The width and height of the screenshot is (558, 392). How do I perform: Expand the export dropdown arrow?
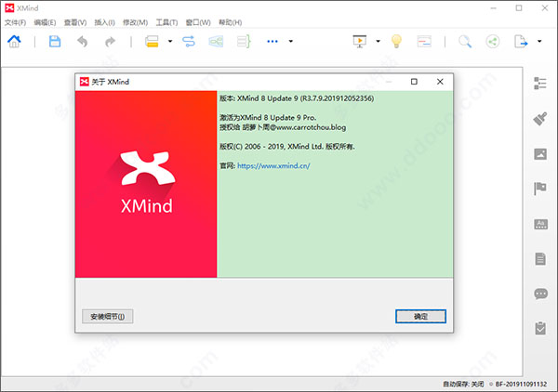point(539,41)
